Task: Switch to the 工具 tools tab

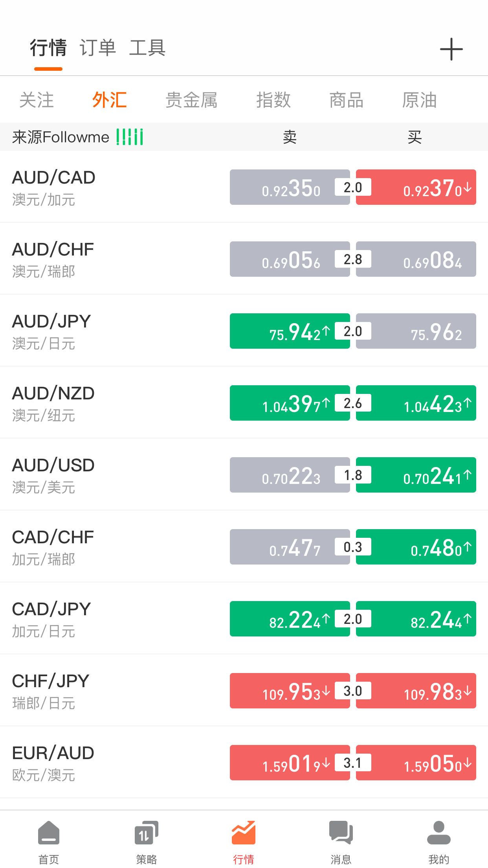Action: 147,48
